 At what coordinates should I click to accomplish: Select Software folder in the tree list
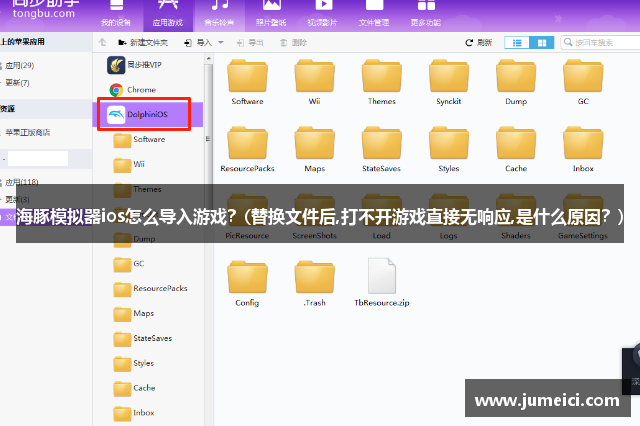(140, 140)
